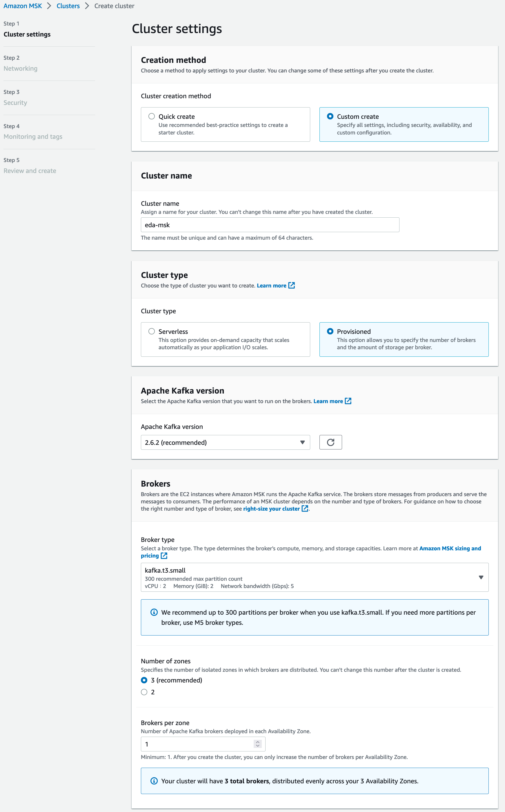Select 2 for number of zones

click(144, 692)
